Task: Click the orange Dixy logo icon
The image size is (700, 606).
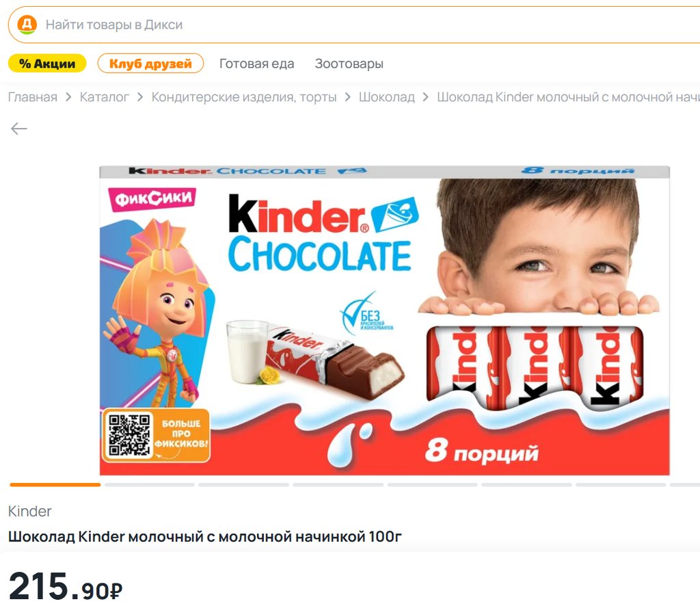Action: [x=27, y=24]
